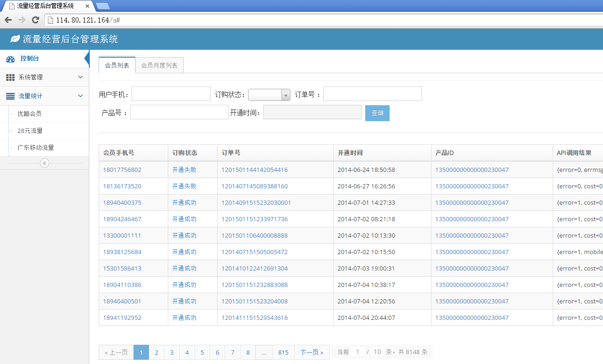
Task: Open member phone 18136173520
Action: [x=122, y=186]
